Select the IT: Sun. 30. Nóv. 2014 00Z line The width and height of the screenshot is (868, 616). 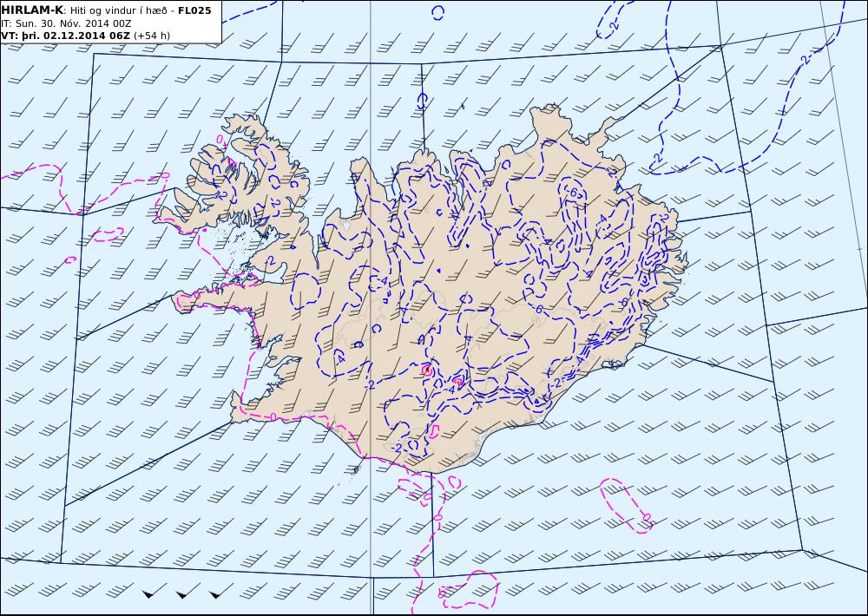point(66,23)
